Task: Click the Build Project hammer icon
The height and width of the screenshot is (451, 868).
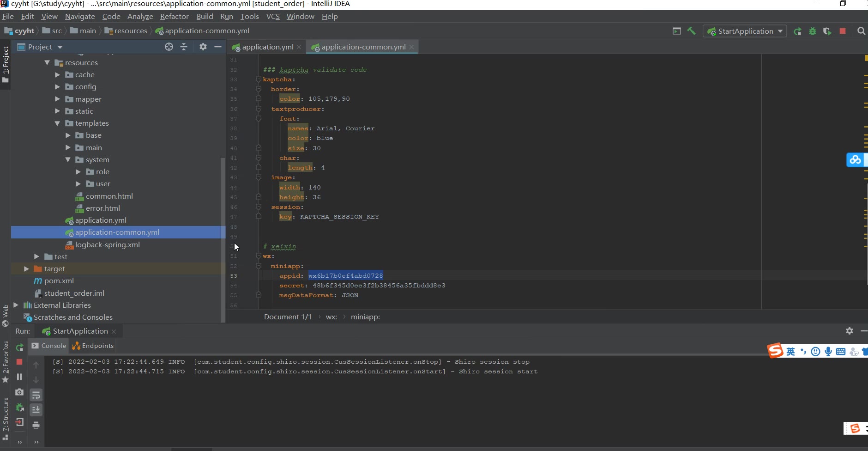Action: 691,31
